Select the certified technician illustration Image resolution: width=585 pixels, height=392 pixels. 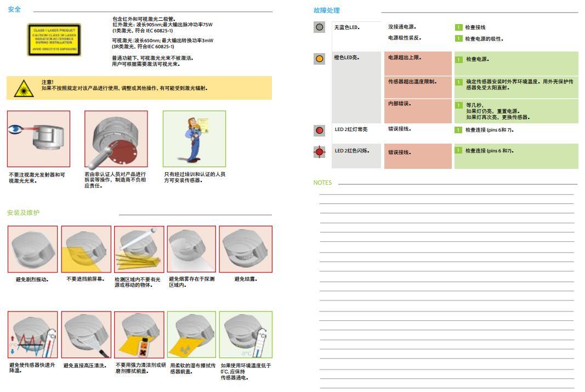pos(194,139)
